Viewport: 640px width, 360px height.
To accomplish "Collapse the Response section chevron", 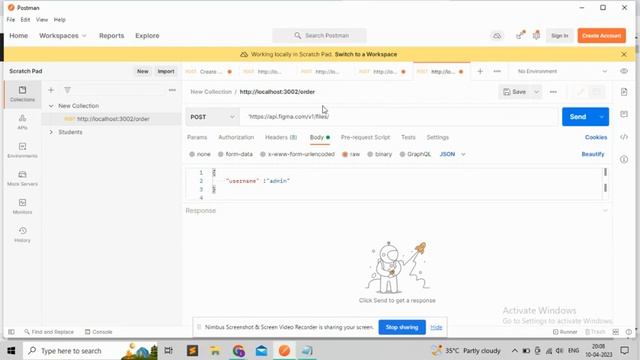I will [x=605, y=211].
